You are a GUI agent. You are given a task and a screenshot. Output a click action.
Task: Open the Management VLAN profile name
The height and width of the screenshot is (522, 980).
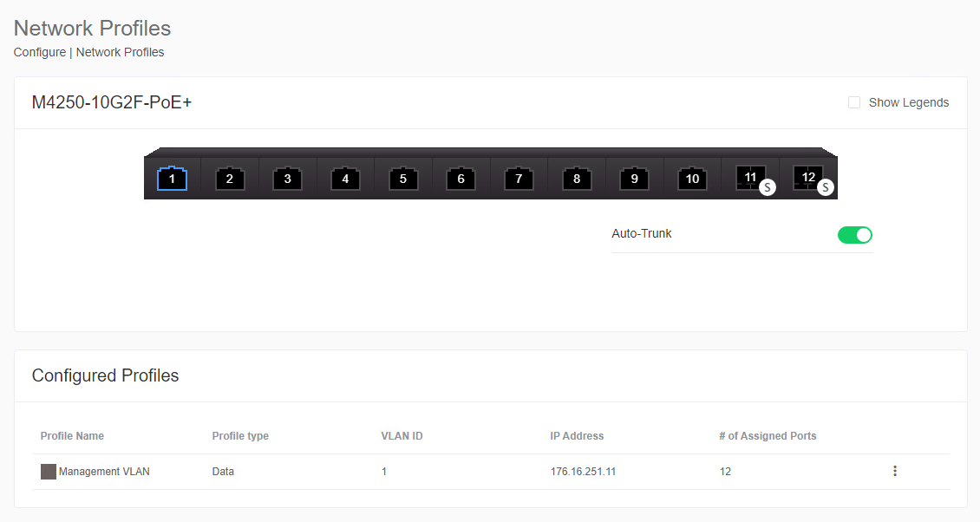104,472
